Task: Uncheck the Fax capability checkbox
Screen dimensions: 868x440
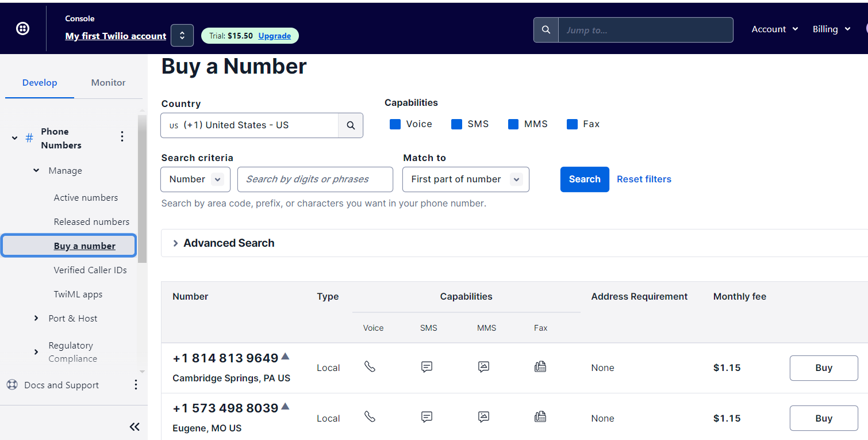Action: coord(572,124)
